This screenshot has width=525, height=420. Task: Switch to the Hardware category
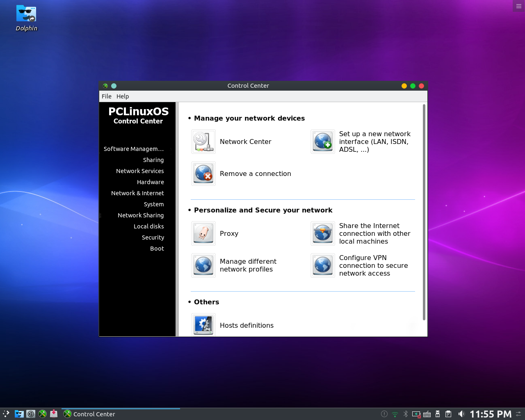(x=151, y=182)
